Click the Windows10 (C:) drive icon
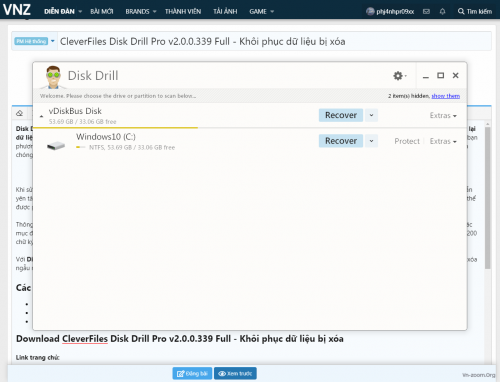This screenshot has height=382, width=500. 56,145
